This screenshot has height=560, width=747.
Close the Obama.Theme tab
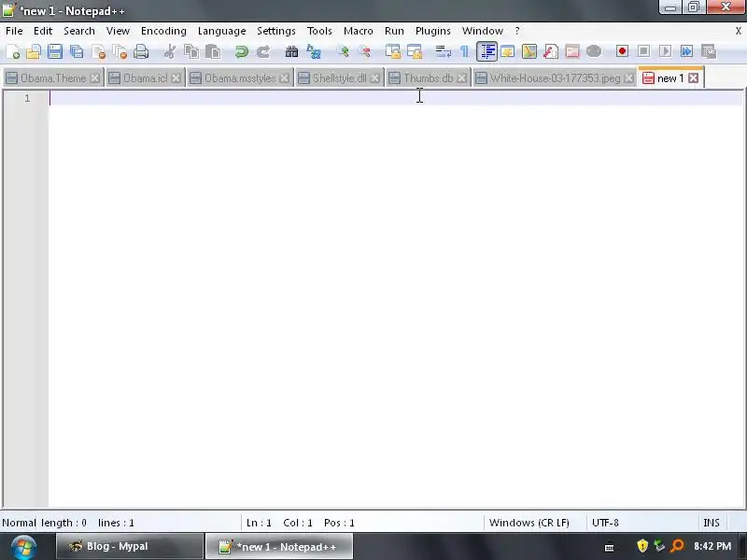pos(95,78)
